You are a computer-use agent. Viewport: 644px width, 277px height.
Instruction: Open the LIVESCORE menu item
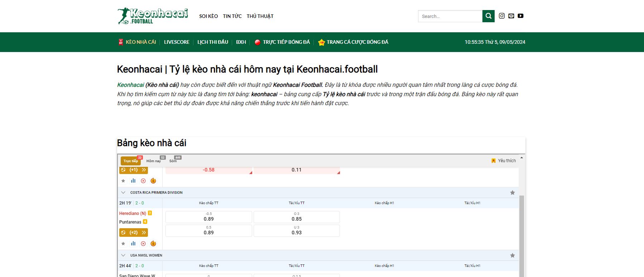[x=177, y=42]
